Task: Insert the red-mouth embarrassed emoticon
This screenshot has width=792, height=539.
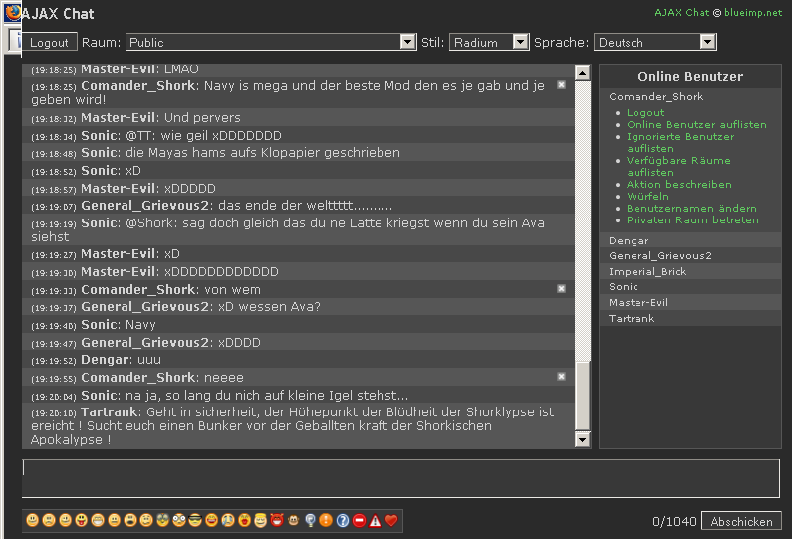Action: [x=244, y=520]
